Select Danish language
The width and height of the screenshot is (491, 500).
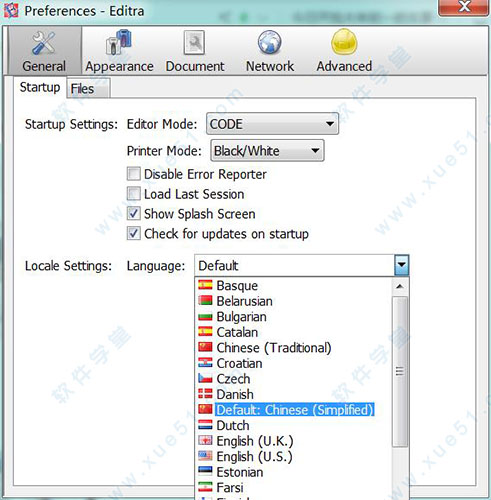235,394
